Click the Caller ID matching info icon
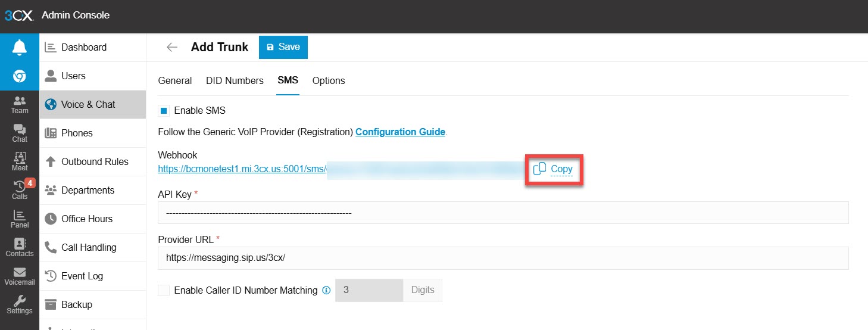This screenshot has height=330, width=868. [x=326, y=291]
